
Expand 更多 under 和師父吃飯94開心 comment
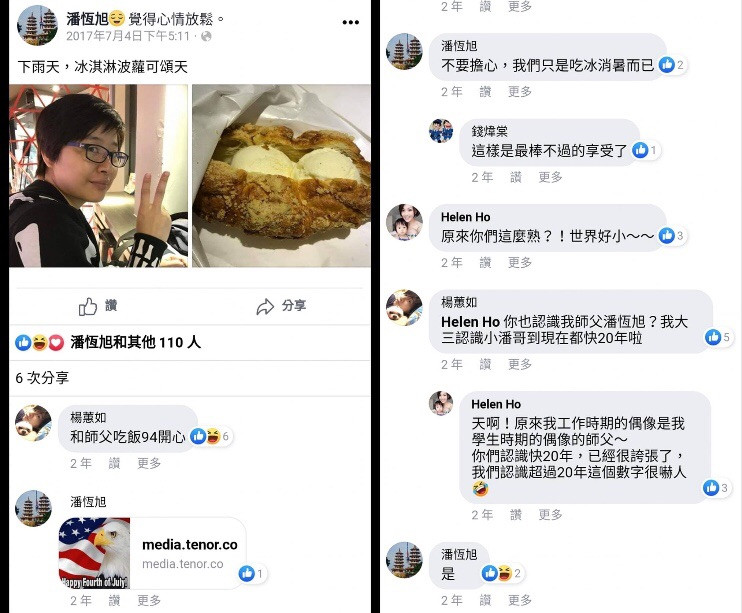tap(149, 463)
